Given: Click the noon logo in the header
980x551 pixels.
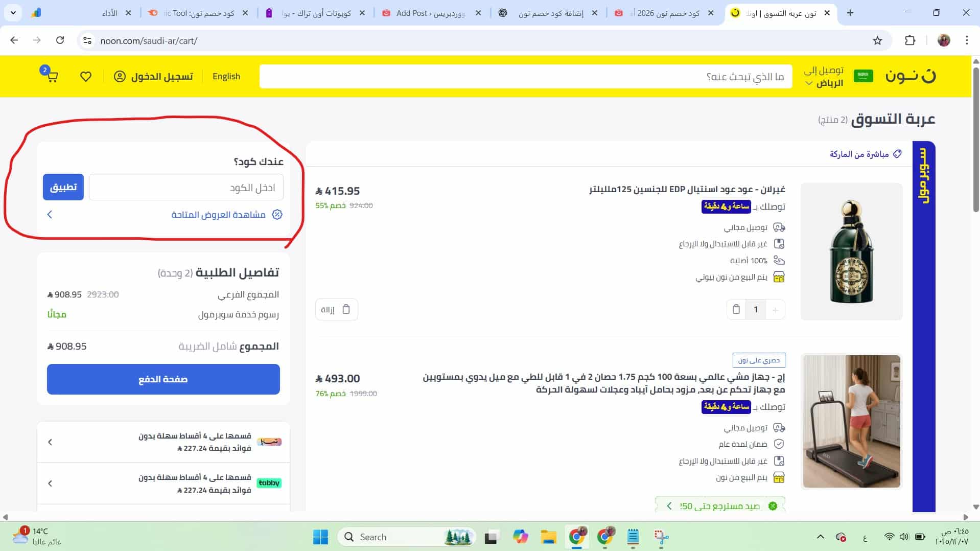Looking at the screenshot, I should pos(911,76).
